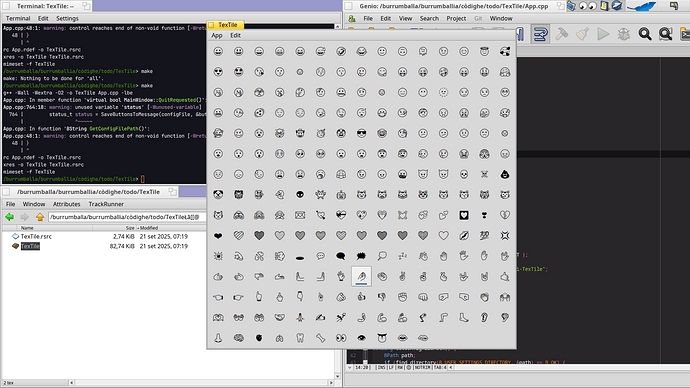
Task: Open the Attributes menu in Tracker
Action: click(66, 204)
